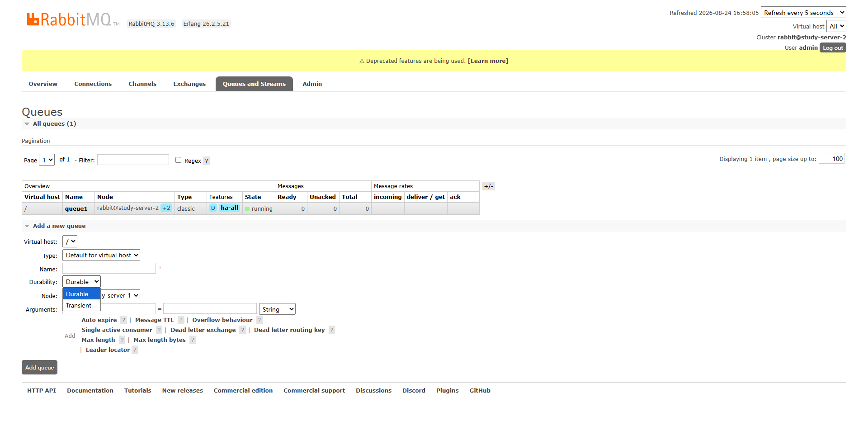The height and width of the screenshot is (431, 868).
Task: Open new queue Virtual host dropdown
Action: pyautogui.click(x=70, y=242)
